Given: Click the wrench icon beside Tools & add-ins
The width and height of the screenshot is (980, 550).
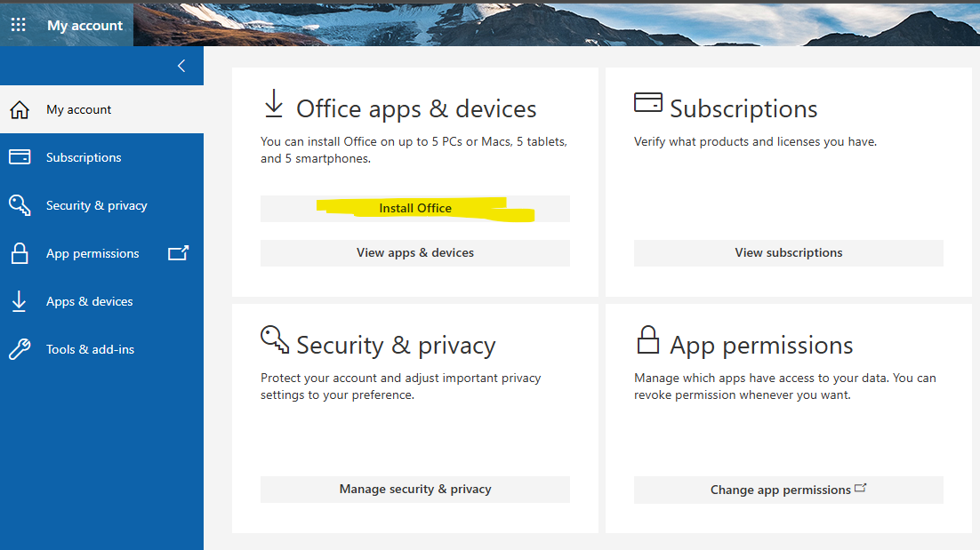Looking at the screenshot, I should coord(20,349).
